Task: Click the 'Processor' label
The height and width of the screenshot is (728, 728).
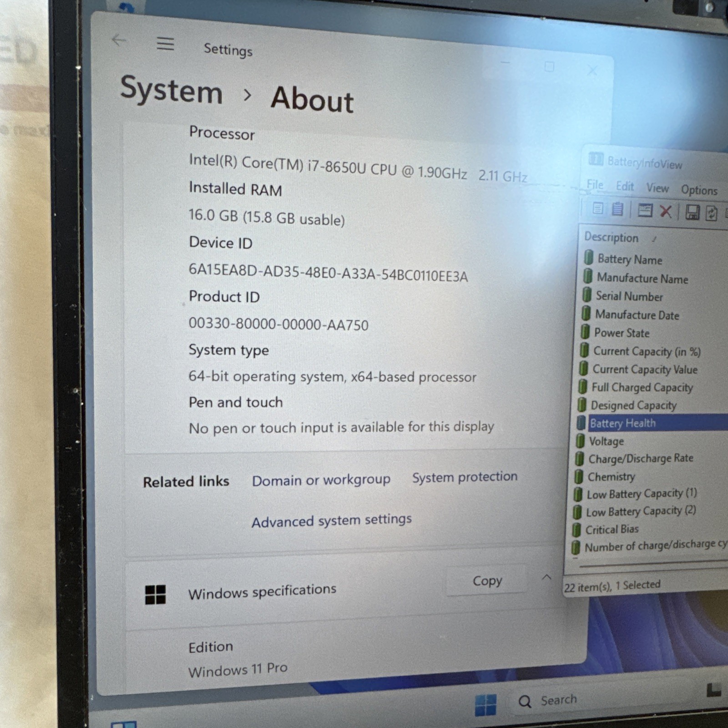Action: (222, 133)
